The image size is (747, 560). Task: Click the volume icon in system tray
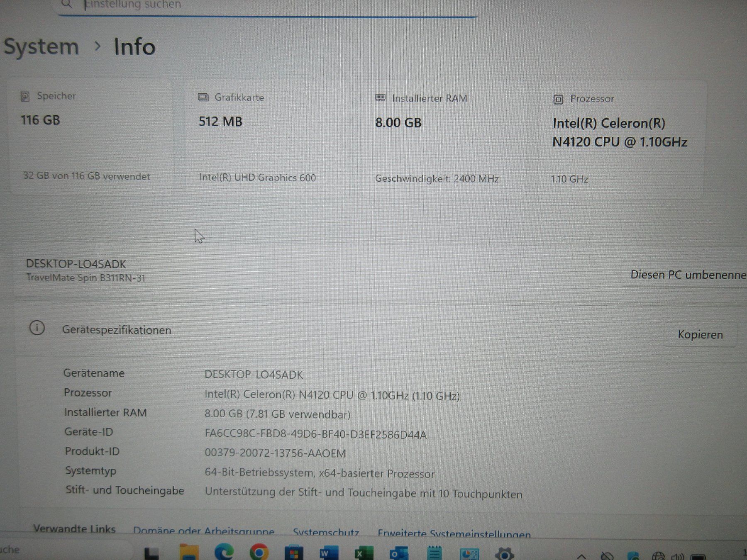tap(677, 556)
